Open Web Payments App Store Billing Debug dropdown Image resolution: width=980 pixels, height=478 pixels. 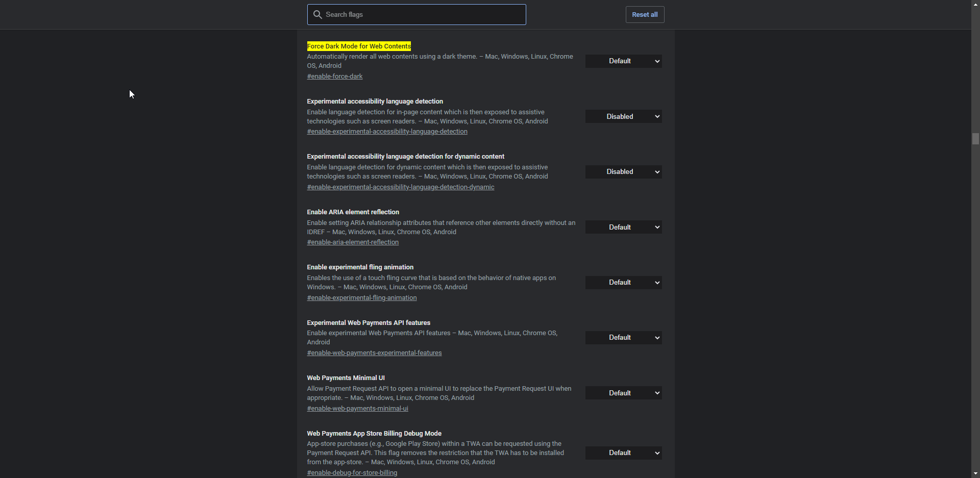(623, 453)
